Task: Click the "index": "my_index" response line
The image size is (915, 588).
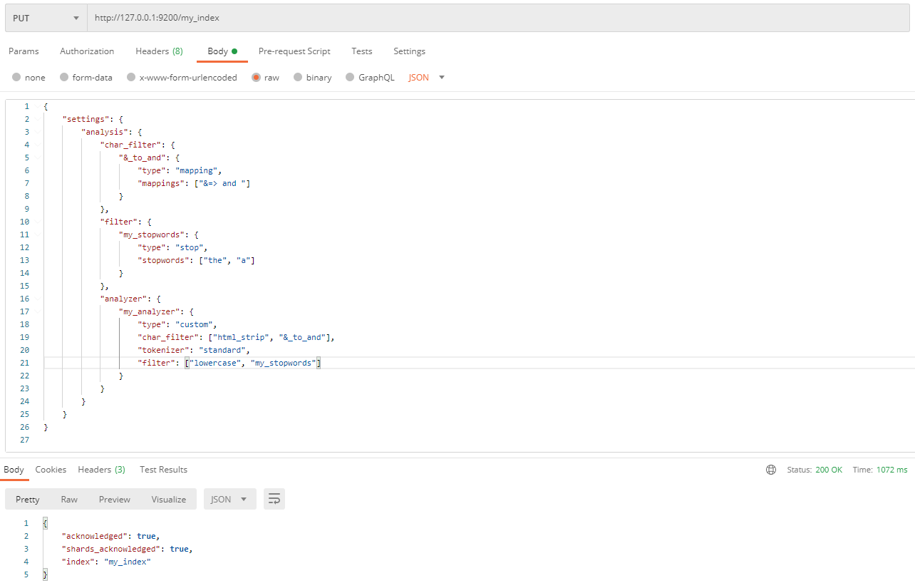Action: (x=107, y=562)
